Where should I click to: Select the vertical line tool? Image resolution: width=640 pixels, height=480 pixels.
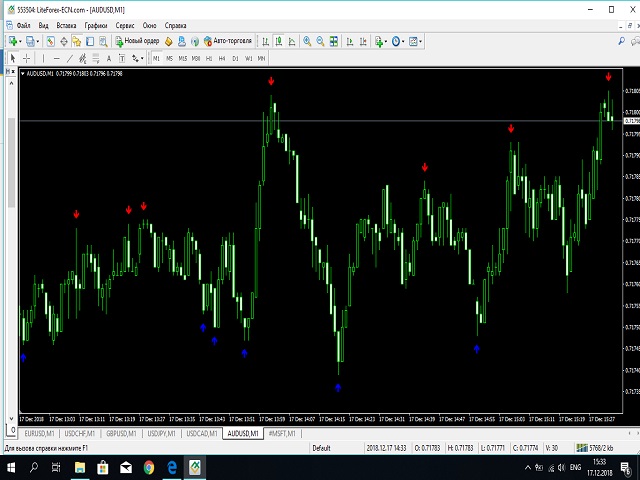43,59
